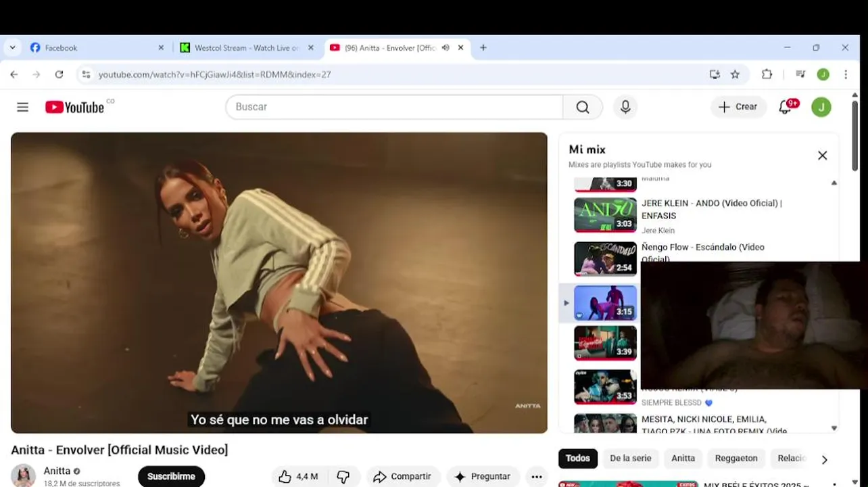Image resolution: width=868 pixels, height=487 pixels.
Task: Click the page vertical scrollbar
Action: point(854,135)
